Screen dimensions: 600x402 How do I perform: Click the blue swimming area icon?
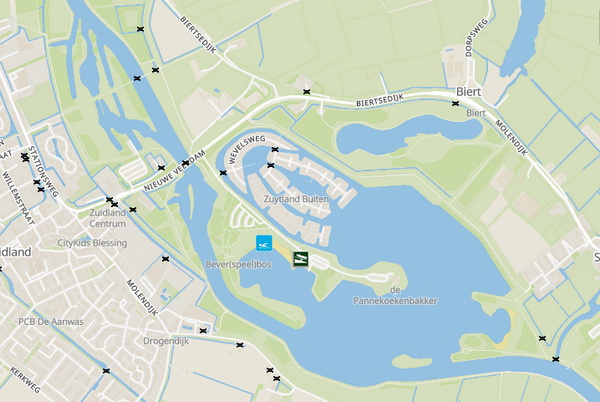click(x=264, y=243)
